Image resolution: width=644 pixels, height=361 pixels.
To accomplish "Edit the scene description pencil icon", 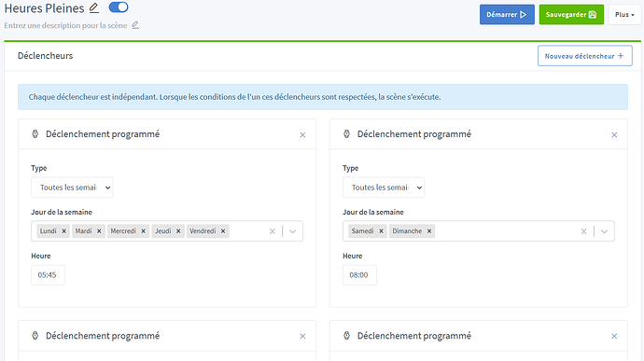I will [135, 25].
